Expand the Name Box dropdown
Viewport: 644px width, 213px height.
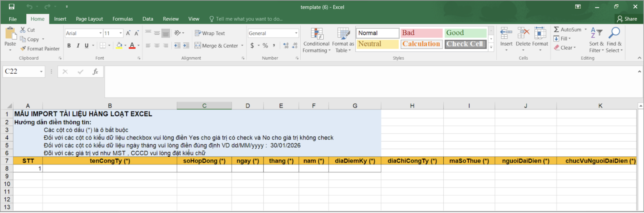coord(41,72)
